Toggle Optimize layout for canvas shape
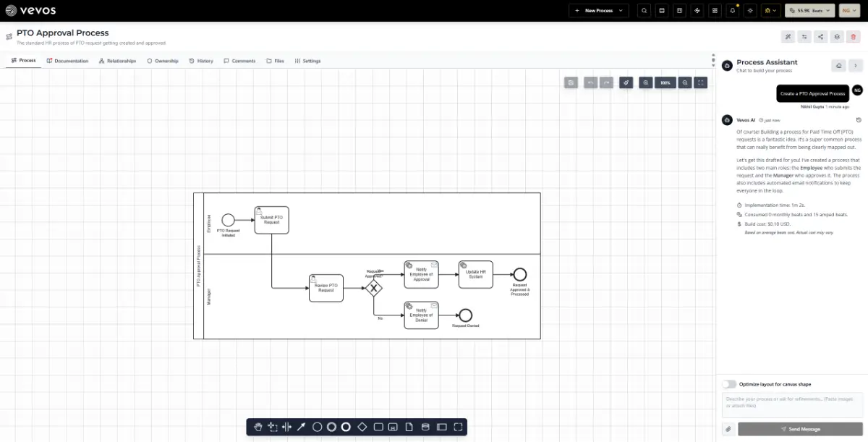868x442 pixels. [x=729, y=384]
